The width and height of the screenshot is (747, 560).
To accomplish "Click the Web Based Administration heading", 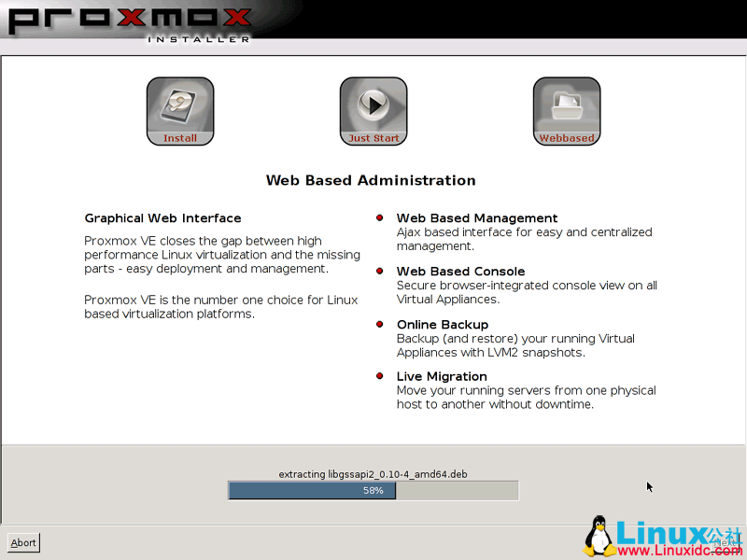I will tap(371, 180).
